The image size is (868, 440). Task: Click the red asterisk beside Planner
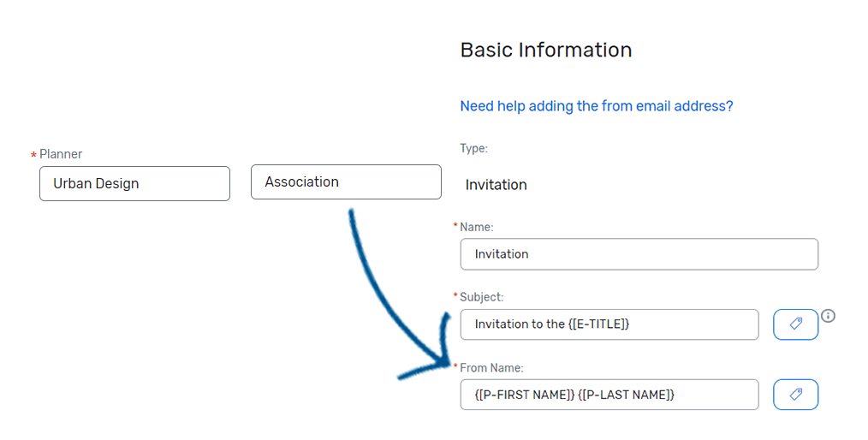[33, 155]
